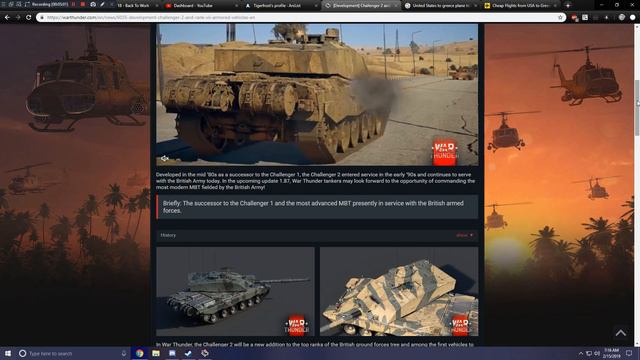
Task: Open the volume control in system tray
Action: pyautogui.click(x=597, y=353)
